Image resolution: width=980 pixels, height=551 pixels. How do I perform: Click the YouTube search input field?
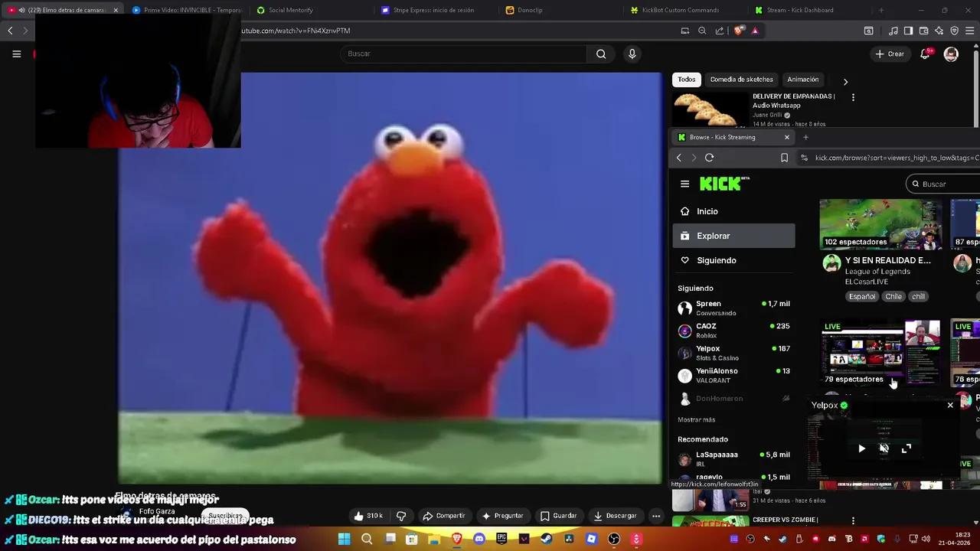(463, 54)
